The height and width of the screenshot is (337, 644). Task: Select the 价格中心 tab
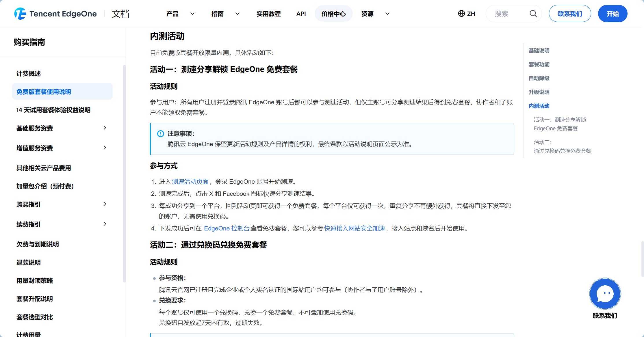click(x=333, y=14)
